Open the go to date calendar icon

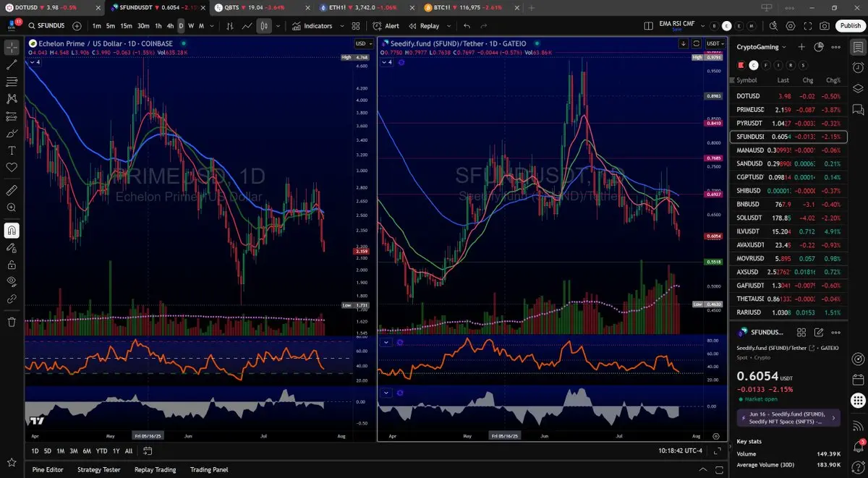coord(148,451)
